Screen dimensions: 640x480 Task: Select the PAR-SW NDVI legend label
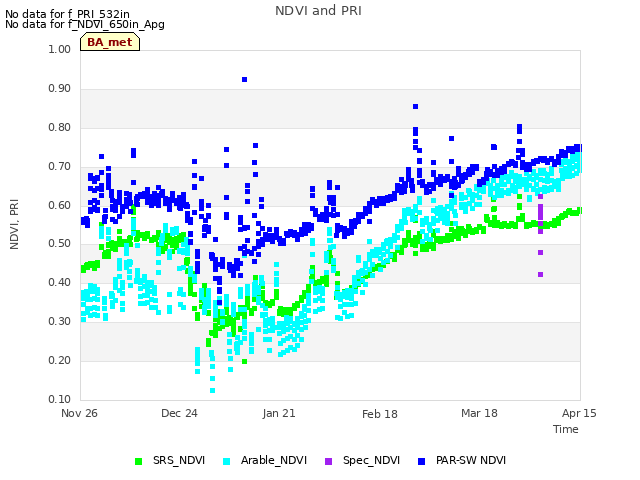(471, 460)
